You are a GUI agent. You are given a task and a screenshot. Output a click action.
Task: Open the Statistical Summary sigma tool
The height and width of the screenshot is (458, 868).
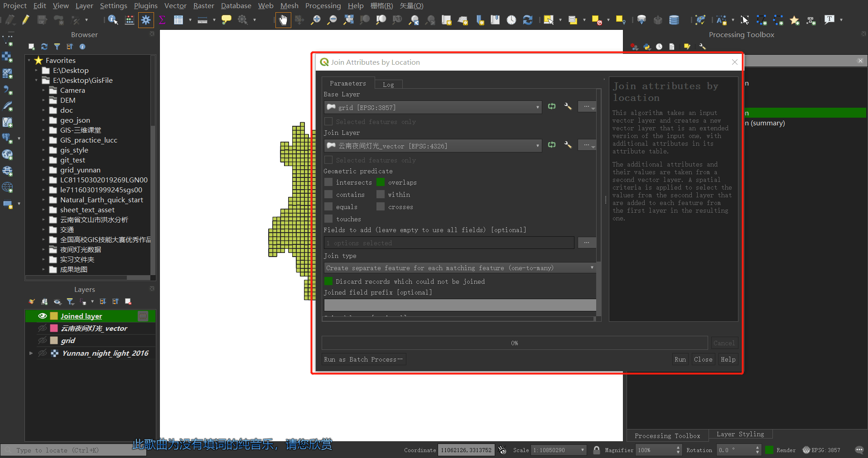pos(162,20)
